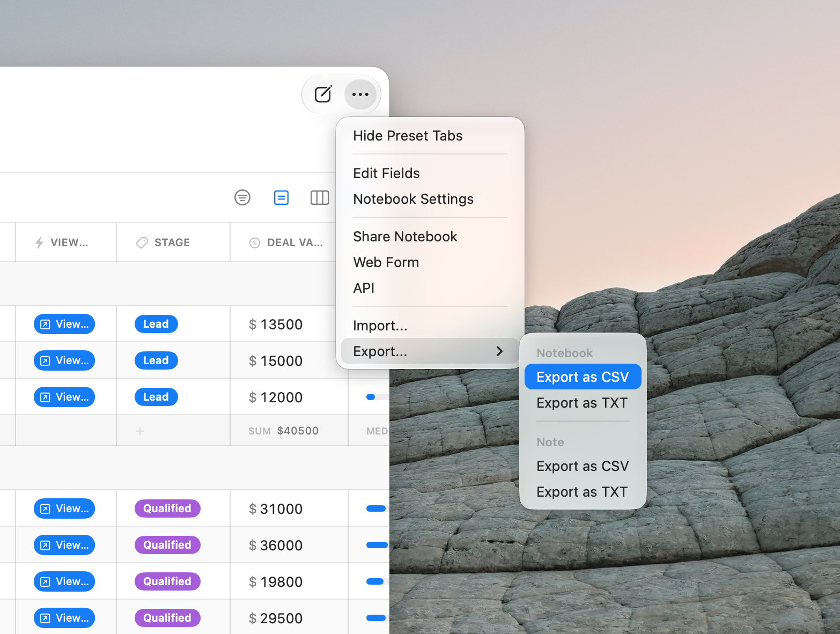Click the Qualified tag in $31000 row
This screenshot has height=634, width=840.
pos(167,508)
